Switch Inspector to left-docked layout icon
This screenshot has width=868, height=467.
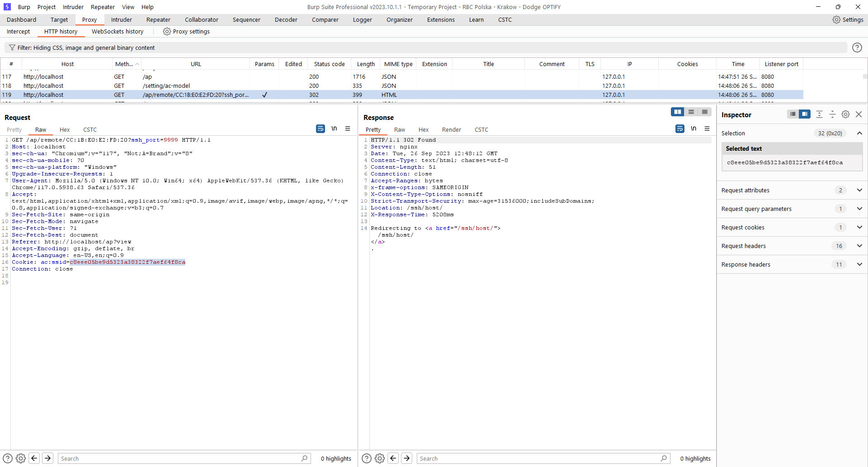[x=793, y=114]
